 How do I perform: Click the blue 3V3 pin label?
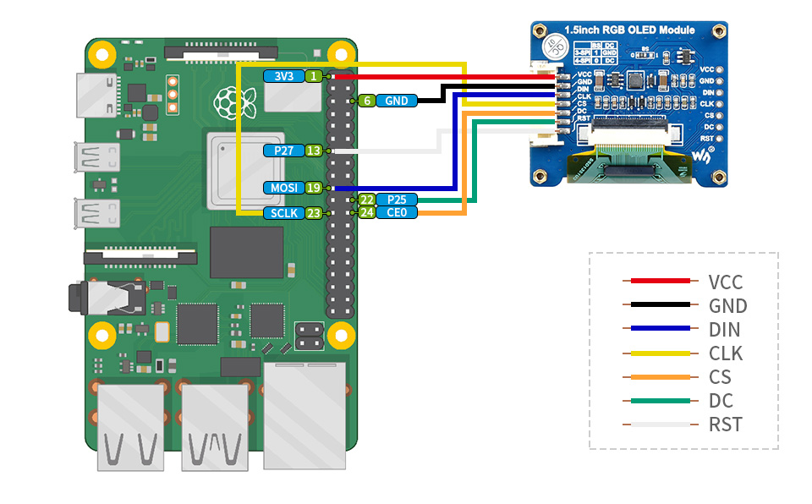(284, 76)
